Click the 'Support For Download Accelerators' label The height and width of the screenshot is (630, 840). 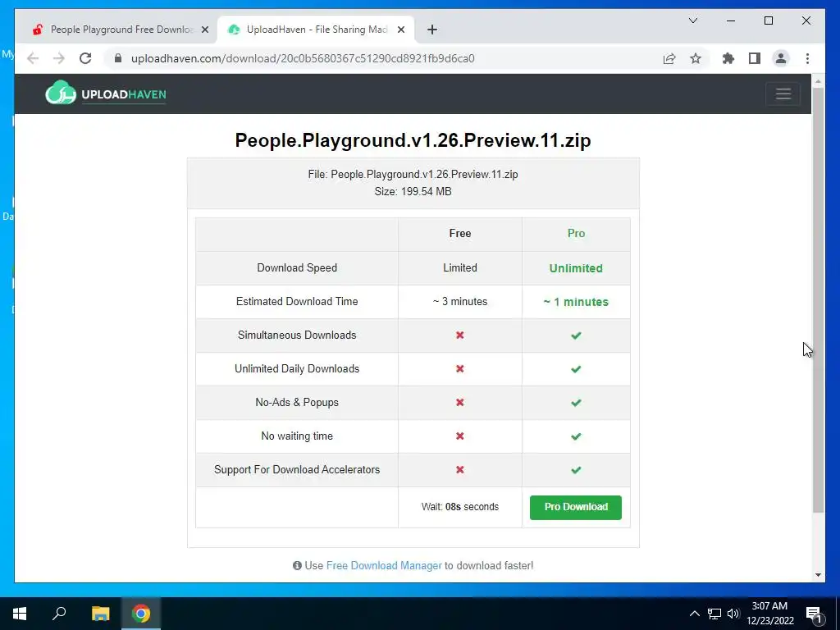click(x=297, y=469)
